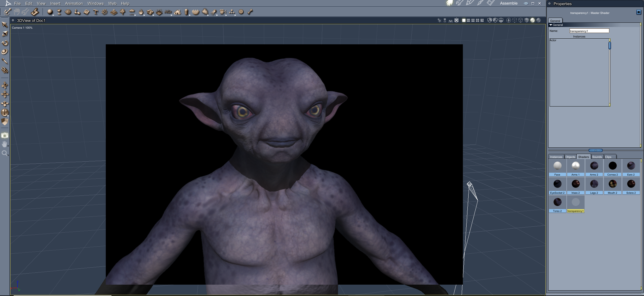The image size is (644, 296).
Task: Insert a particle emitter cluster
Action: [105, 12]
